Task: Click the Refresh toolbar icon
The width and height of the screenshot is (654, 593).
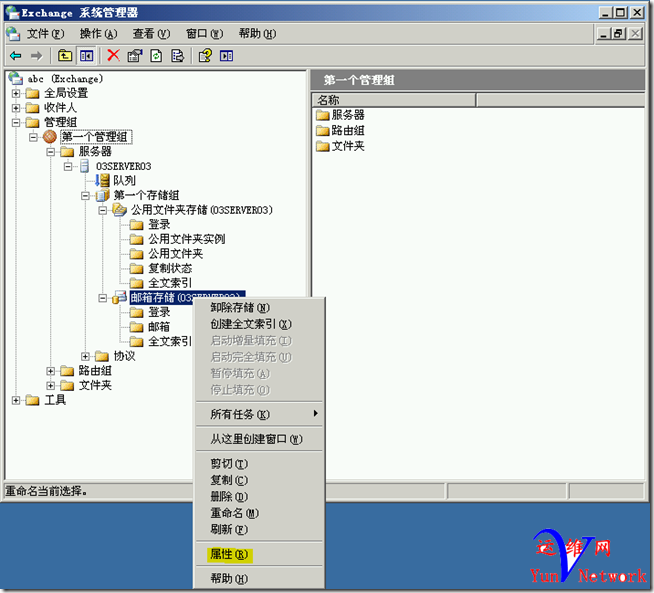Action: pyautogui.click(x=156, y=55)
